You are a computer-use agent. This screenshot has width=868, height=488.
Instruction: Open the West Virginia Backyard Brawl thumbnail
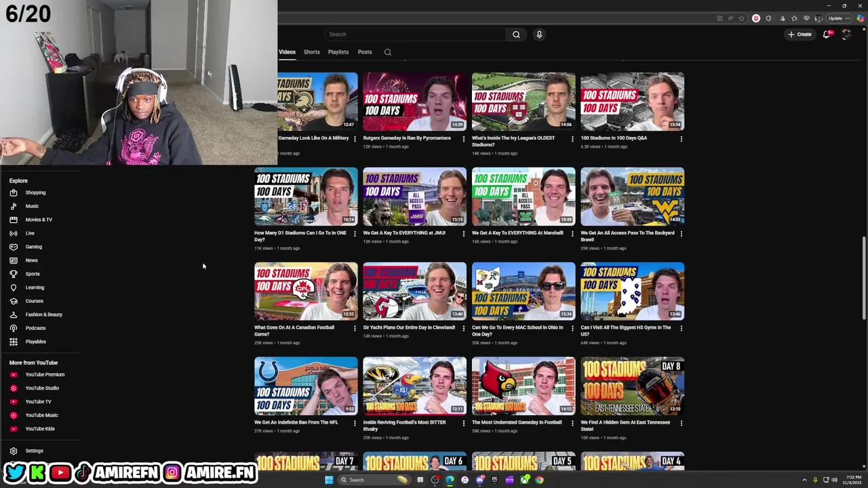[x=632, y=197]
